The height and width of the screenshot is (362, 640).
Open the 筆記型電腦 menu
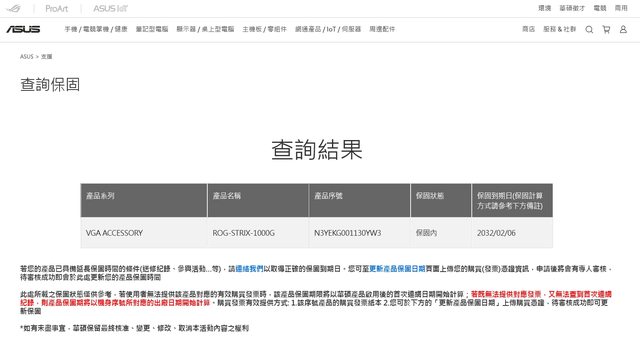tap(152, 29)
